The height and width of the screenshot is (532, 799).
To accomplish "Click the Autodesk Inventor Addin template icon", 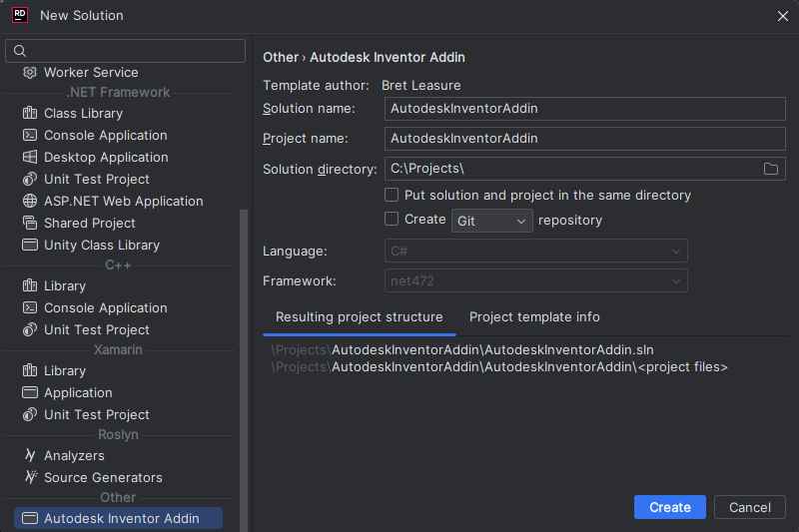I will point(30,518).
